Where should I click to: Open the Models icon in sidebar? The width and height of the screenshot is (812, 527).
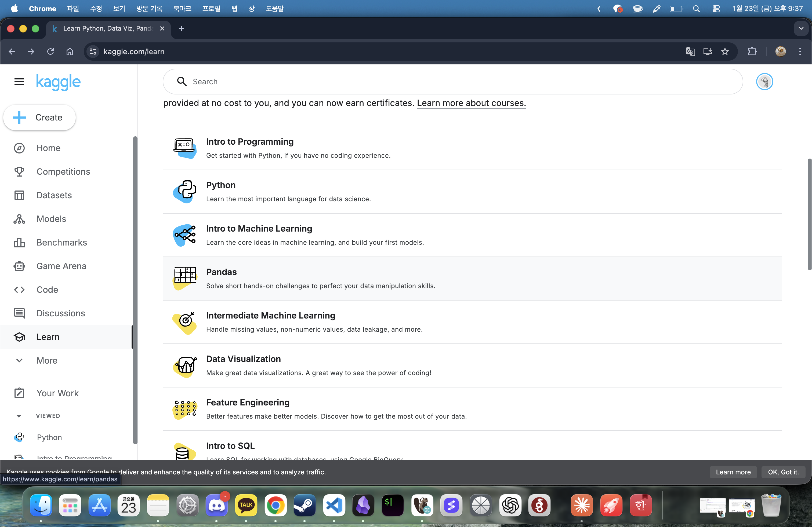click(19, 219)
